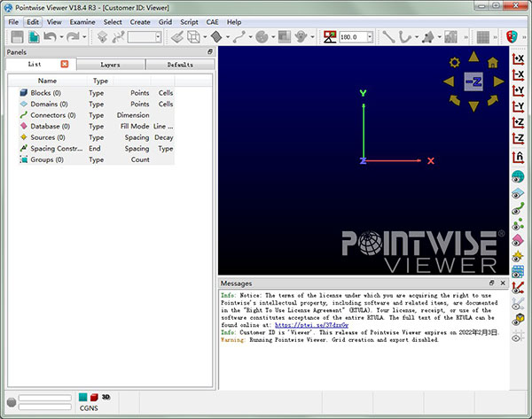The image size is (532, 419).
Task: Switch to the Layers tab
Action: point(110,65)
